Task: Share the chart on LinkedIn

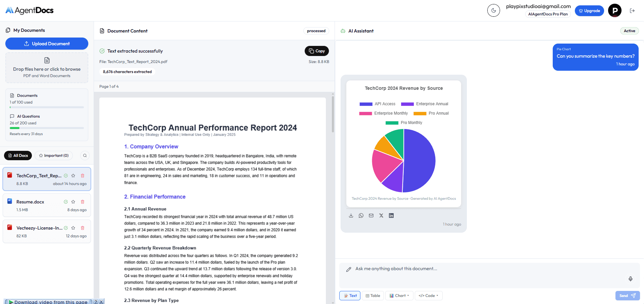Action: (x=391, y=216)
